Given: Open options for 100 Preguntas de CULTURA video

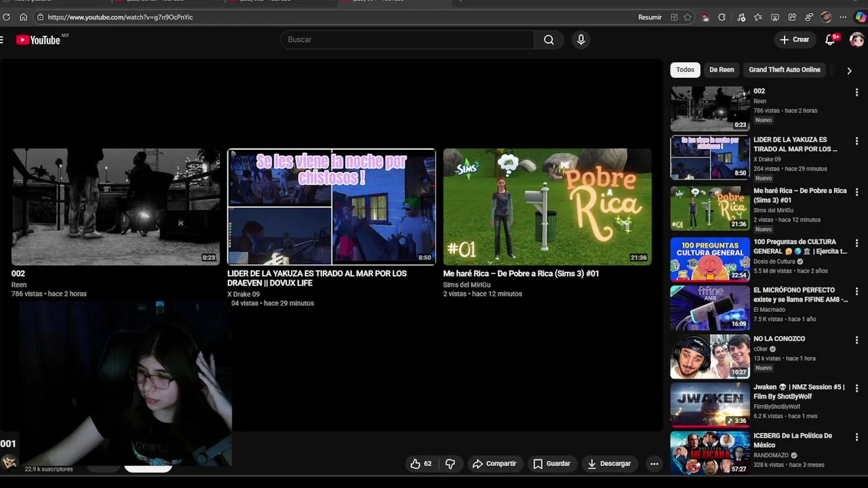Looking at the screenshot, I should (856, 243).
